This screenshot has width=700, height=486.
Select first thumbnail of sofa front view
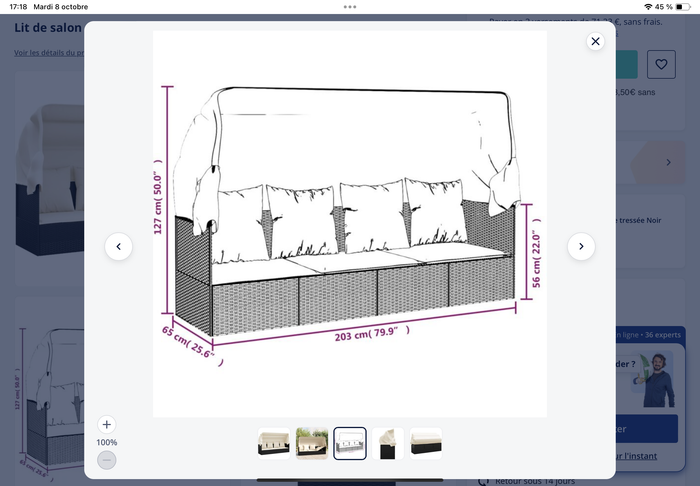[x=273, y=443]
